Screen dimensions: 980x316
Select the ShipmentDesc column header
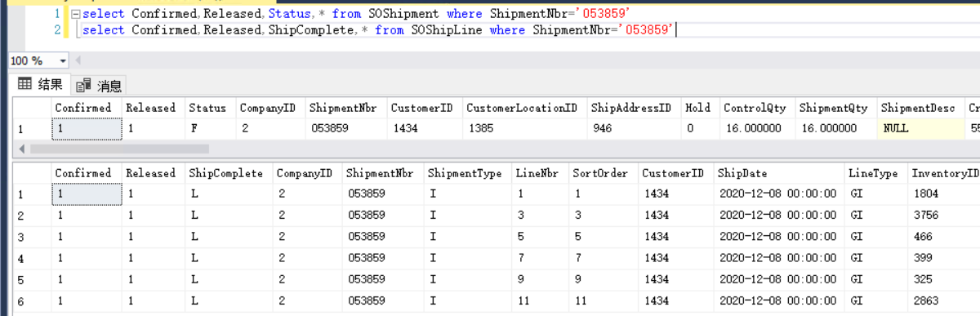921,108
